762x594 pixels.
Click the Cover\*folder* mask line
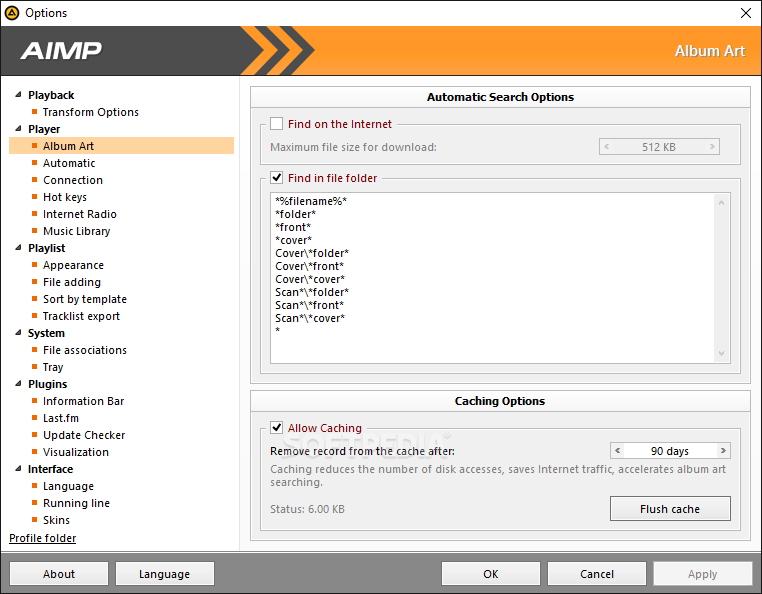(x=312, y=253)
